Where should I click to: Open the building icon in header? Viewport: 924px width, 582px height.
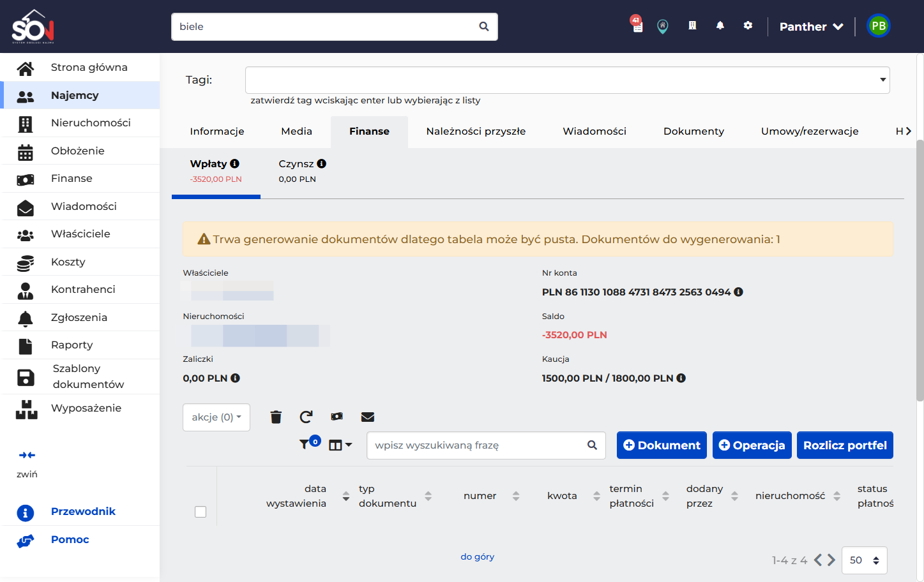click(692, 26)
